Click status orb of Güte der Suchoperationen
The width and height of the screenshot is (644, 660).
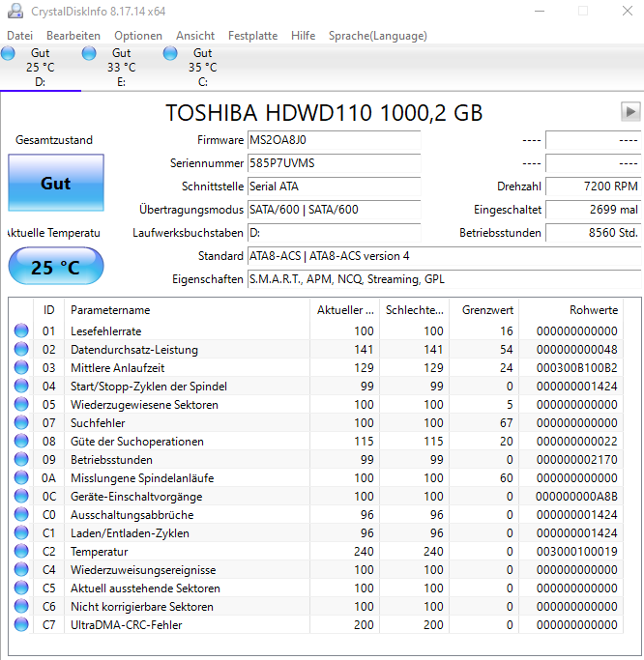21,441
